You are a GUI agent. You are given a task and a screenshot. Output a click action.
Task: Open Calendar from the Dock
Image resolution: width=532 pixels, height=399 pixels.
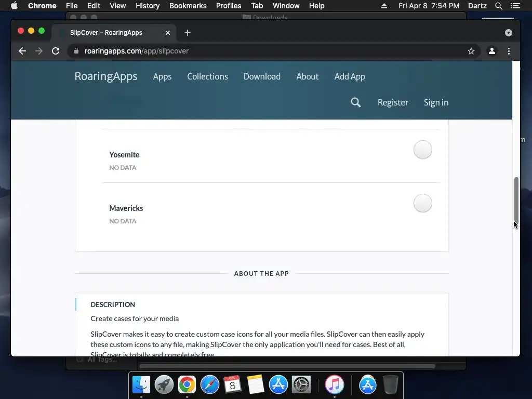pos(232,384)
